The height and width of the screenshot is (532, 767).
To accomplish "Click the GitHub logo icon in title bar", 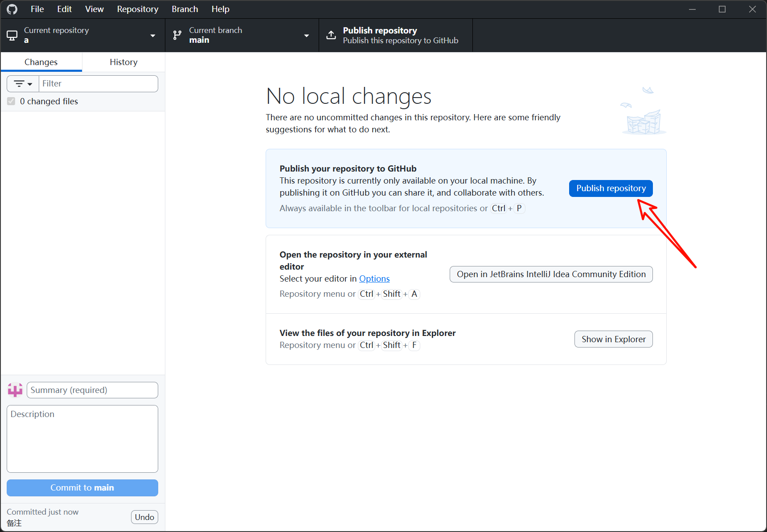I will click(12, 9).
